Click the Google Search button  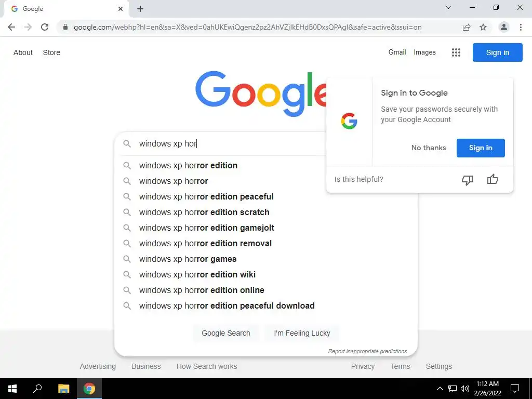click(225, 333)
